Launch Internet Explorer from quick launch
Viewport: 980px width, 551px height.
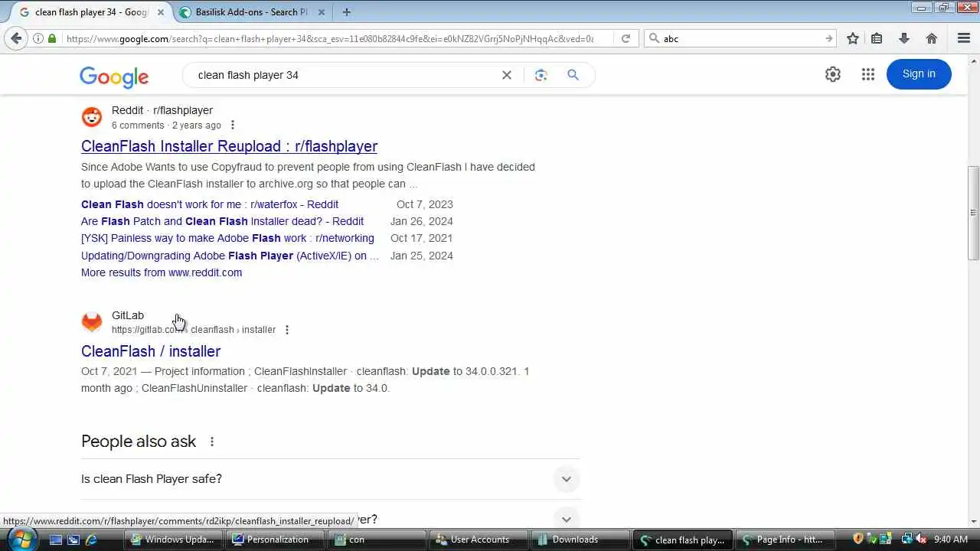click(x=91, y=540)
